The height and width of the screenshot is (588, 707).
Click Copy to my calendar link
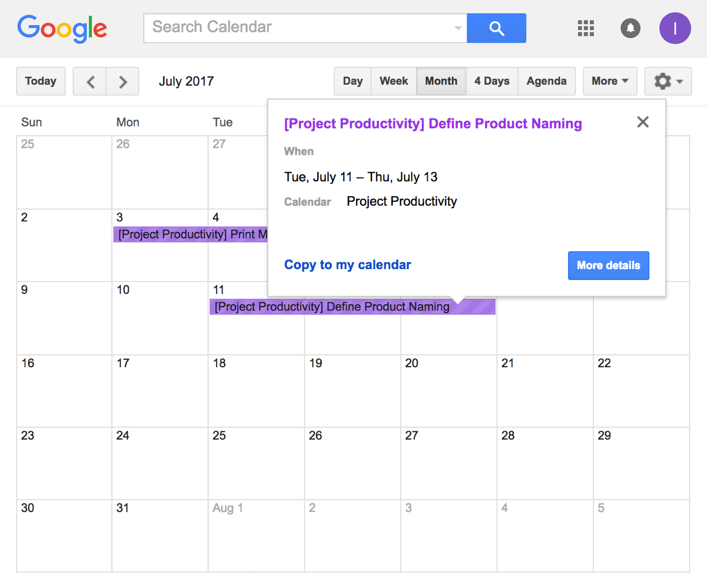pos(347,265)
